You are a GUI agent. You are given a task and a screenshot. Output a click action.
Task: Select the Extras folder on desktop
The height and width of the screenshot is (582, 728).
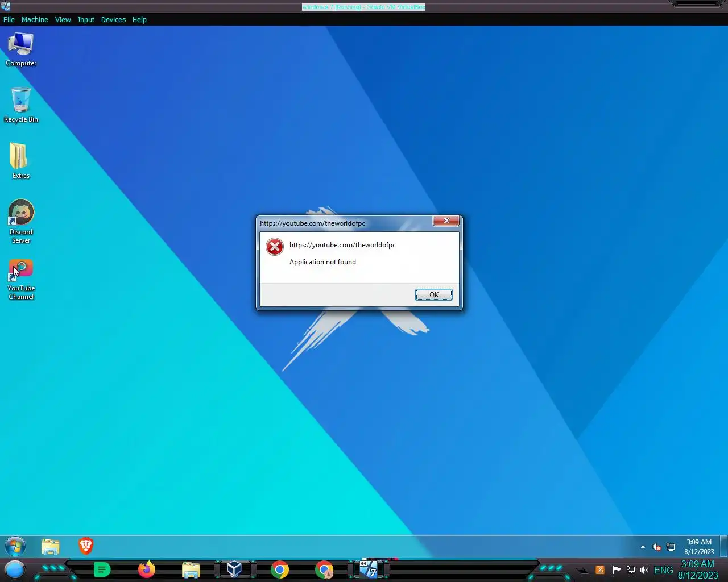(21, 161)
